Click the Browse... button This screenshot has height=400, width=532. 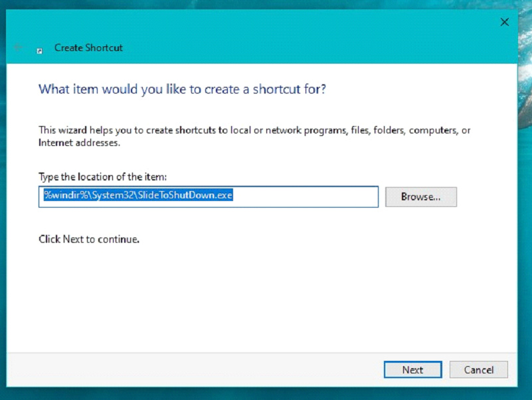[x=420, y=197]
